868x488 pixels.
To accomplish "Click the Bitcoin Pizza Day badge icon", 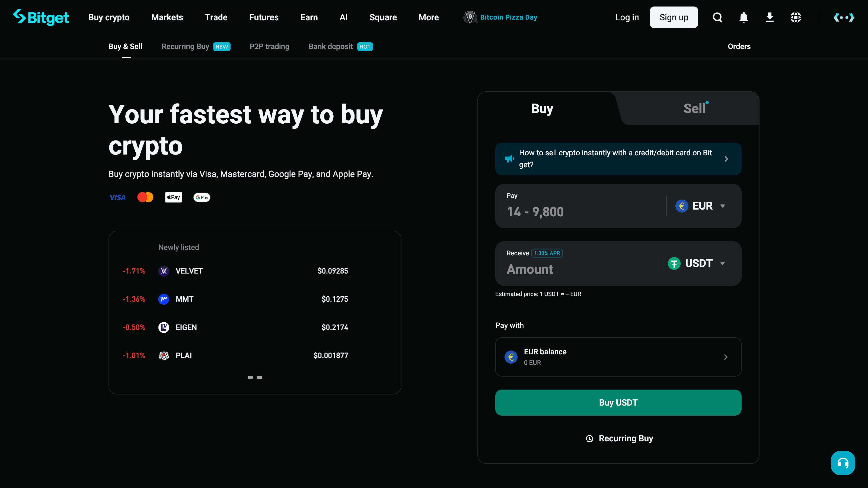I will tap(470, 17).
